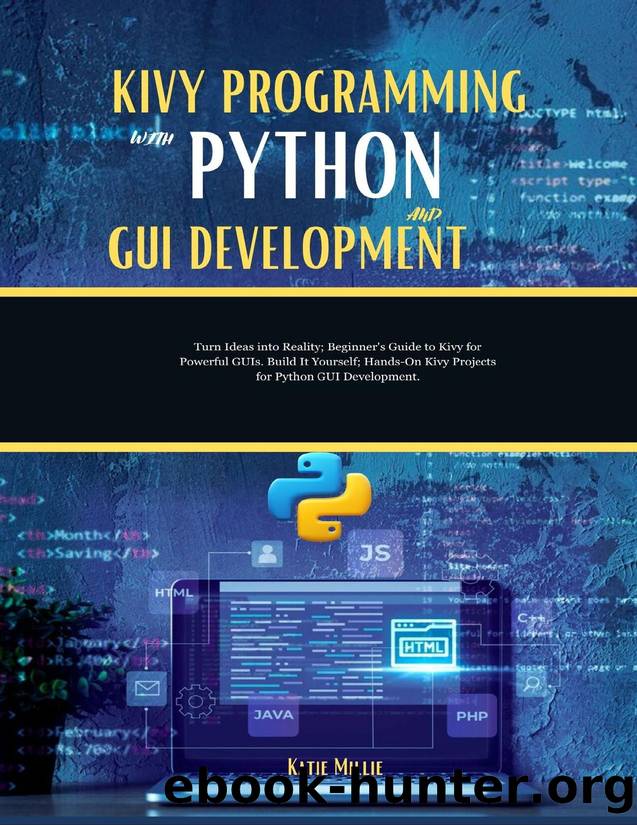This screenshot has width=637, height=825.
Task: Click the HTML badge left of laptop
Action: [174, 593]
